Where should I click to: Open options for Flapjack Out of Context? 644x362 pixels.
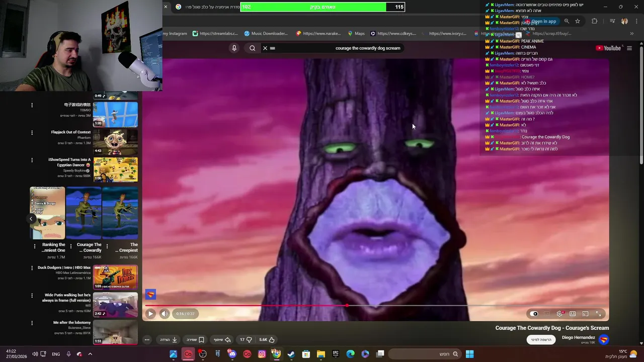point(32,133)
